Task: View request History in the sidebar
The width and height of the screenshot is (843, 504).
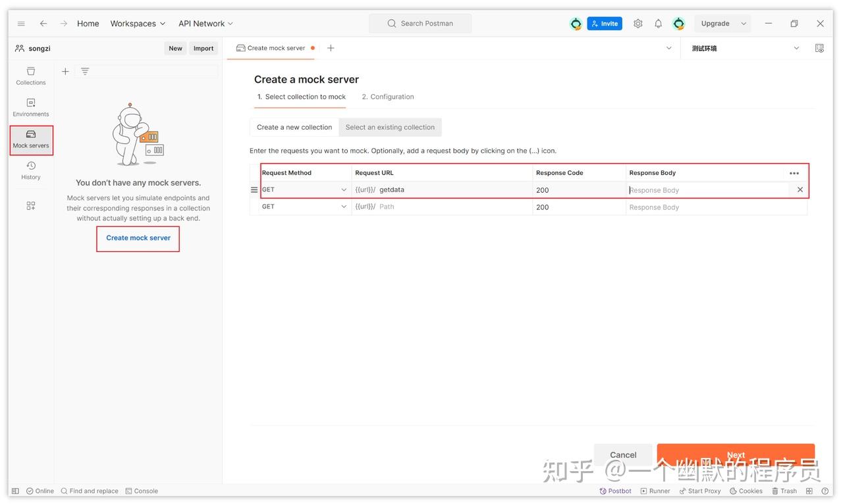Action: [x=30, y=171]
